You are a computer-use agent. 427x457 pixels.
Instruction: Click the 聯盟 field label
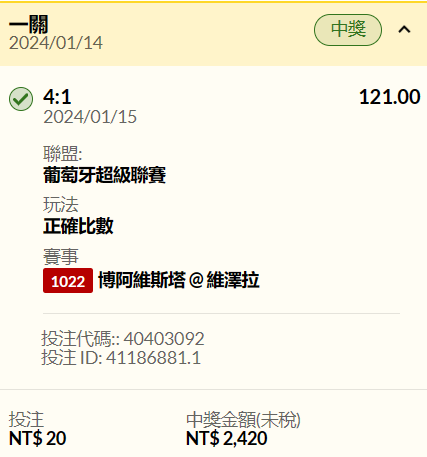point(63,154)
